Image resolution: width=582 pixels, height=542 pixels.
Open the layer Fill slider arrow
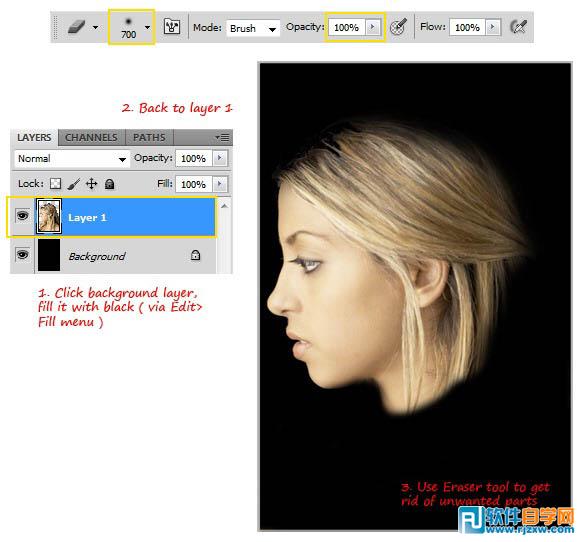click(x=220, y=184)
